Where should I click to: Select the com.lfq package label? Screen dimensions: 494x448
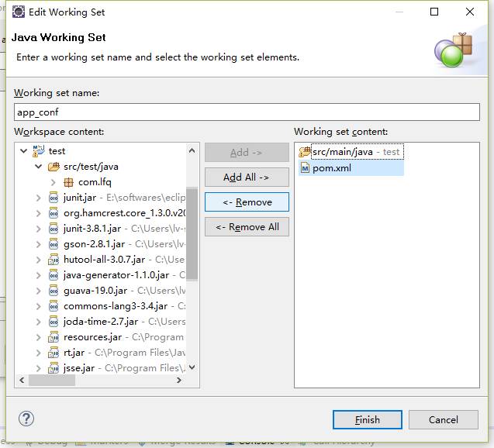95,182
